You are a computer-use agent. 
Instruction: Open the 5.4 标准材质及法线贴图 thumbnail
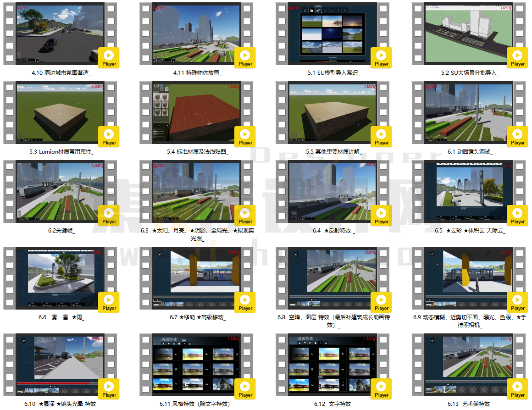pos(196,112)
